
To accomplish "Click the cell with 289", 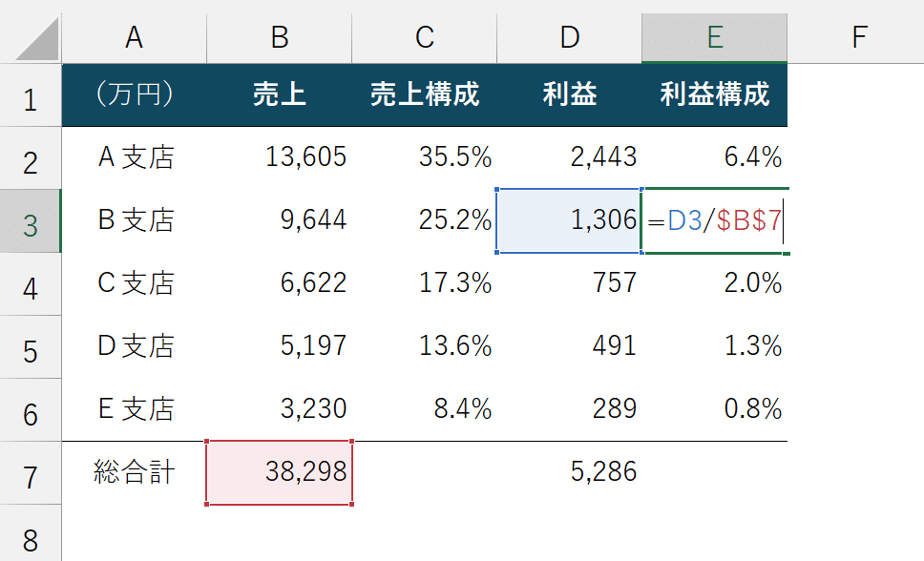I will [x=569, y=410].
